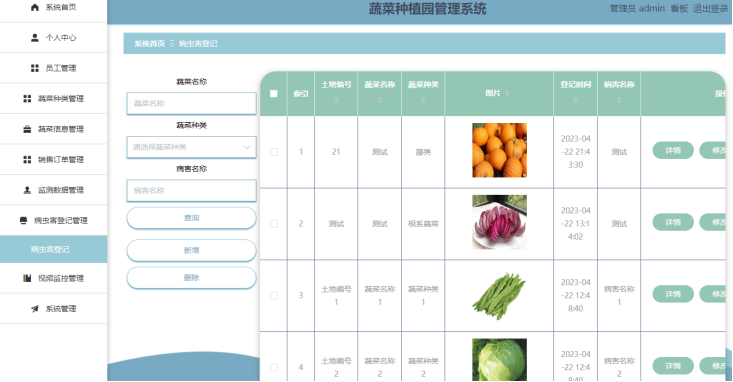This screenshot has height=382, width=733.
Task: Click 系统首页 in the breadcrumb
Action: click(x=150, y=43)
